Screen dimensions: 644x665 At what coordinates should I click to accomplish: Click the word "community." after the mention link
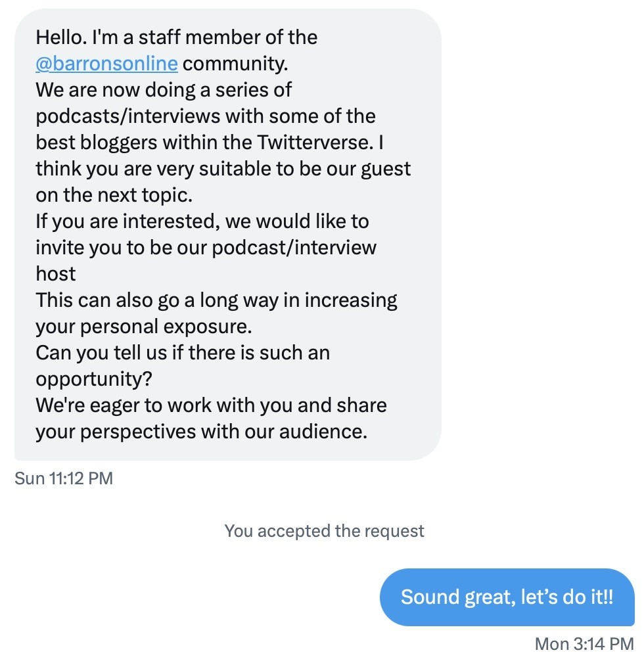click(x=235, y=64)
